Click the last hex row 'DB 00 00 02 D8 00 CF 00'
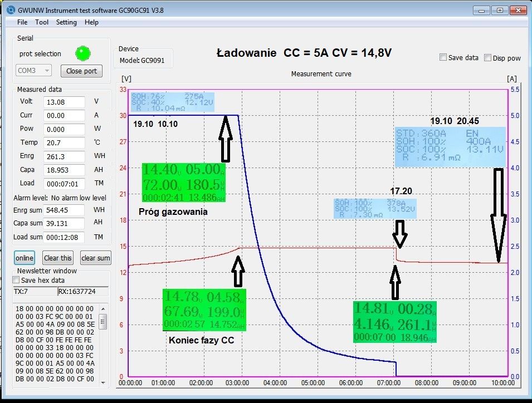This screenshot has width=532, height=403. (x=55, y=379)
